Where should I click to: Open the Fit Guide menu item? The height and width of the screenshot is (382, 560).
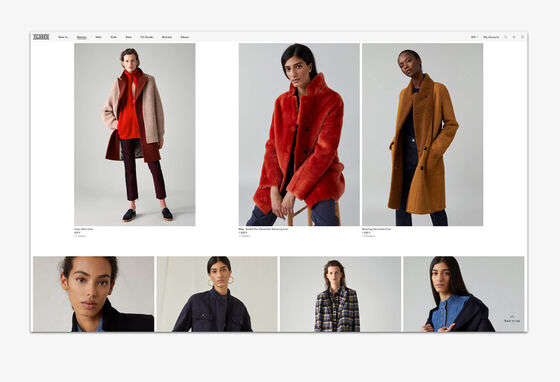coord(147,37)
